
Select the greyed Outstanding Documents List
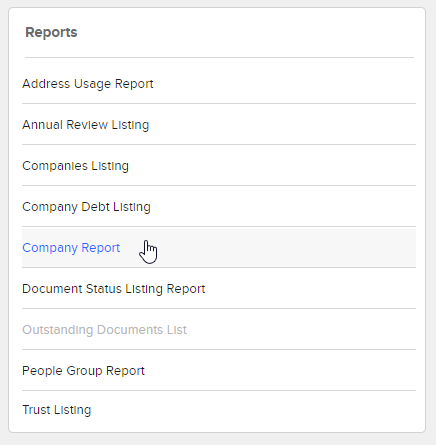click(x=104, y=330)
